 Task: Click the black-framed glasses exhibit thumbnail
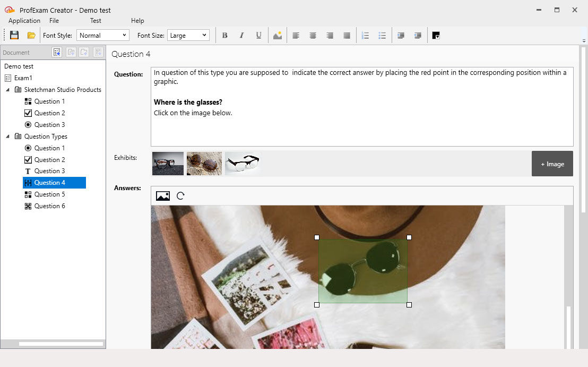tap(168, 163)
